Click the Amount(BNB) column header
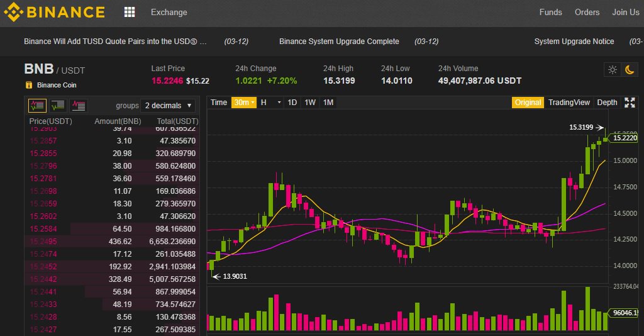 118,121
